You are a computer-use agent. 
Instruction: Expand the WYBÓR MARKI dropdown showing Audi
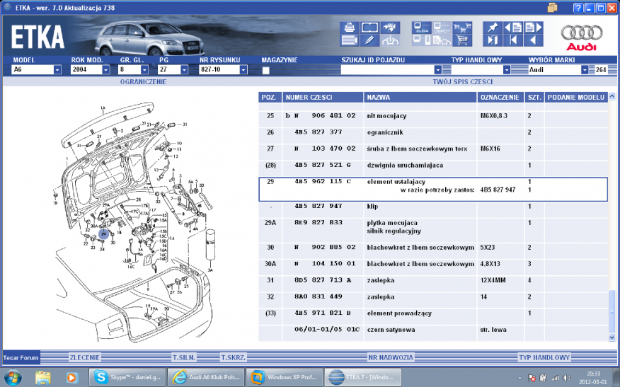584,70
